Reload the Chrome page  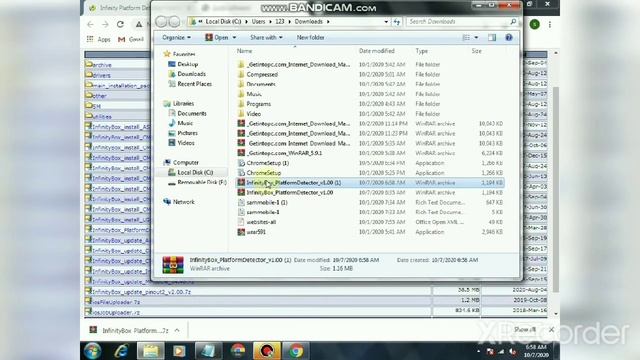(120, 24)
